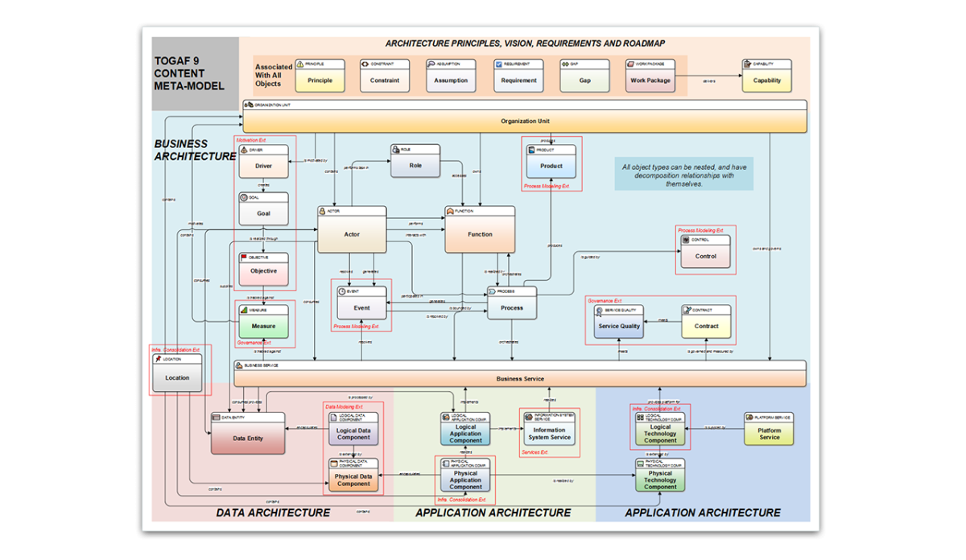Select the Physical Application Component box
This screenshot has width=966, height=560.
465,476
